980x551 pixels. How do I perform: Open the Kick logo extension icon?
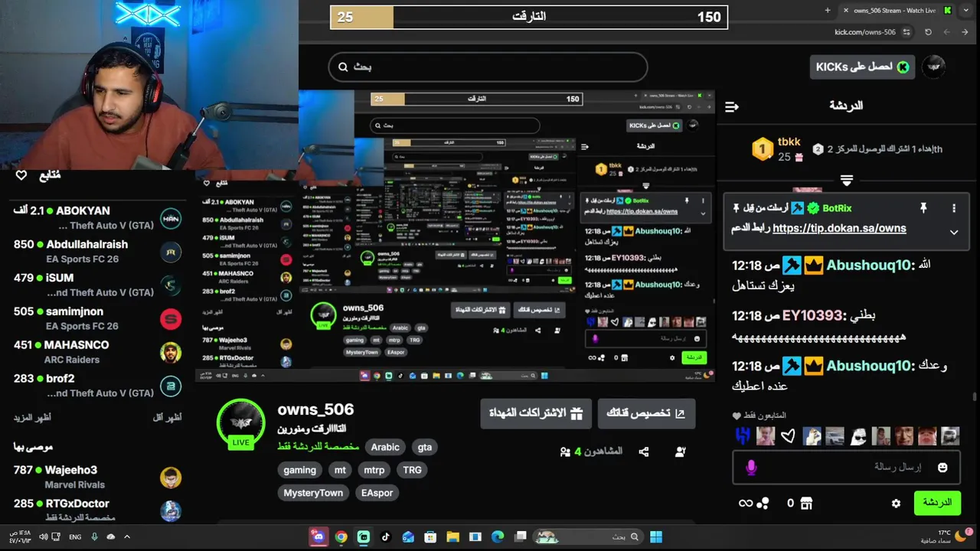948,10
